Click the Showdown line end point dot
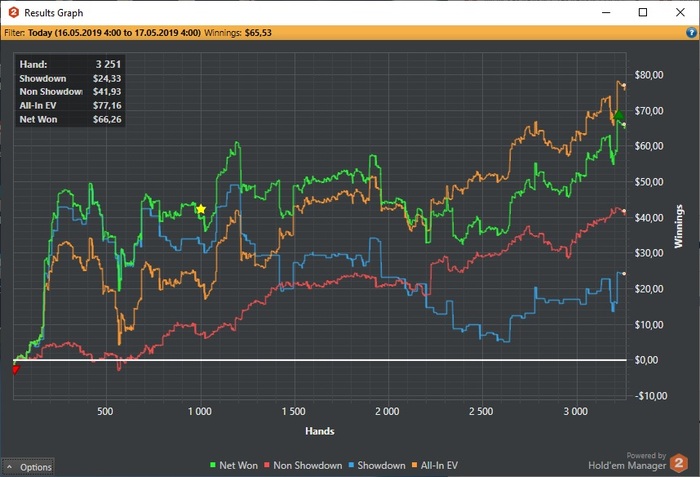This screenshot has height=477, width=700. pyautogui.click(x=624, y=274)
